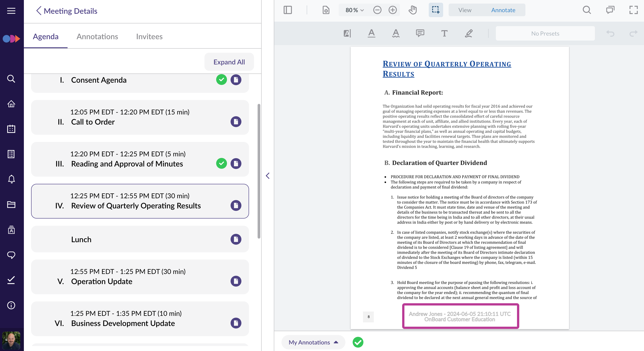The width and height of the screenshot is (644, 351).
Task: Click the No Presets field
Action: [545, 33]
